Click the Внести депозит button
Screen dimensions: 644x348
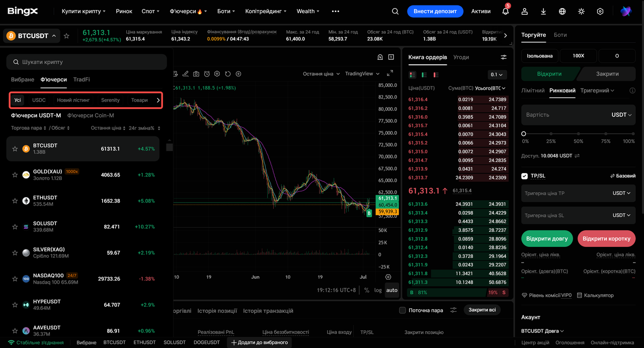(435, 11)
